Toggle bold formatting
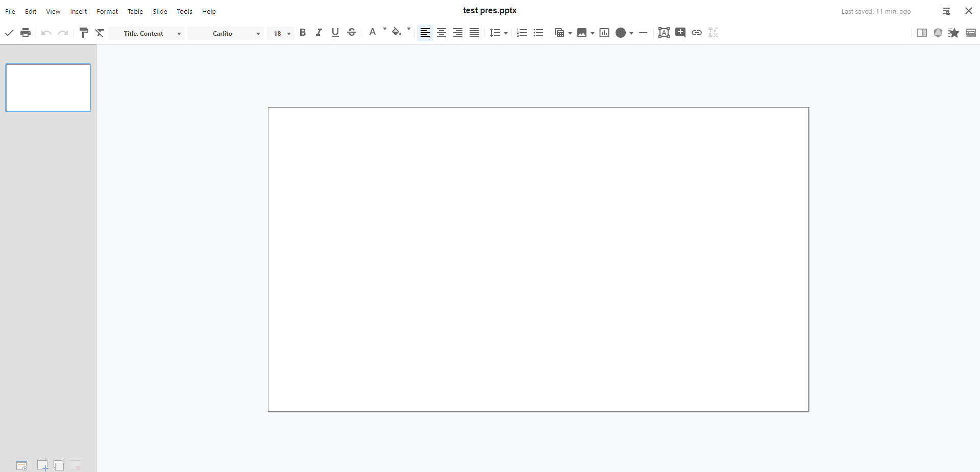 click(x=302, y=33)
